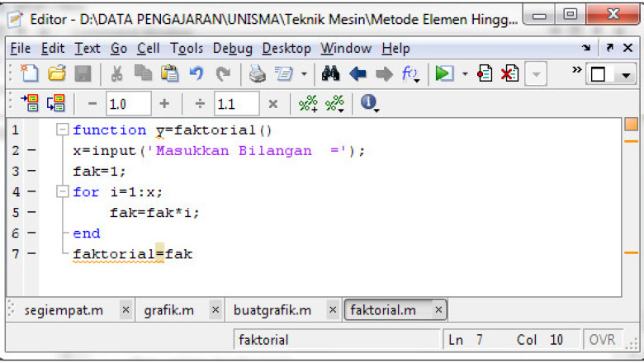Collapse the function block on line 1
The image size is (644, 363).
(x=62, y=130)
